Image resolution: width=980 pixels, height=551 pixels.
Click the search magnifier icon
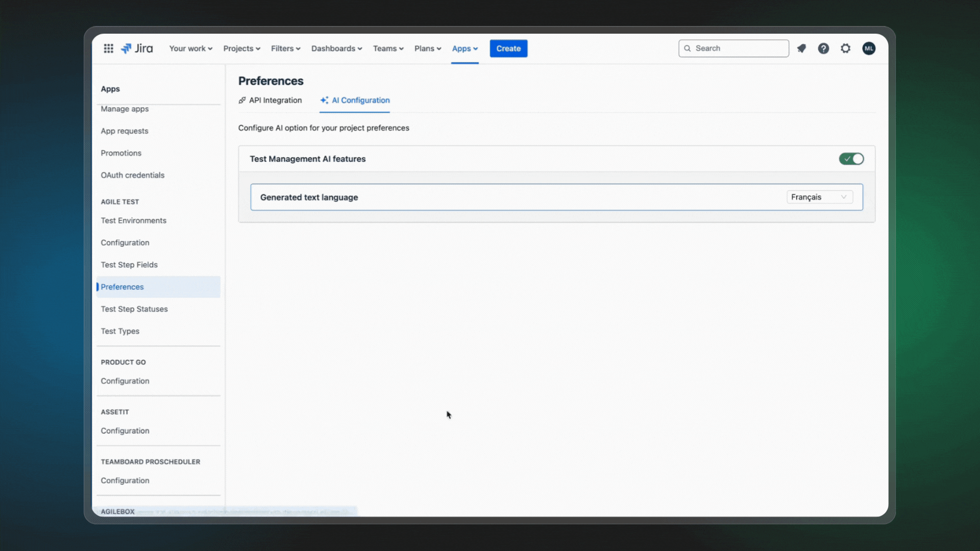coord(688,48)
